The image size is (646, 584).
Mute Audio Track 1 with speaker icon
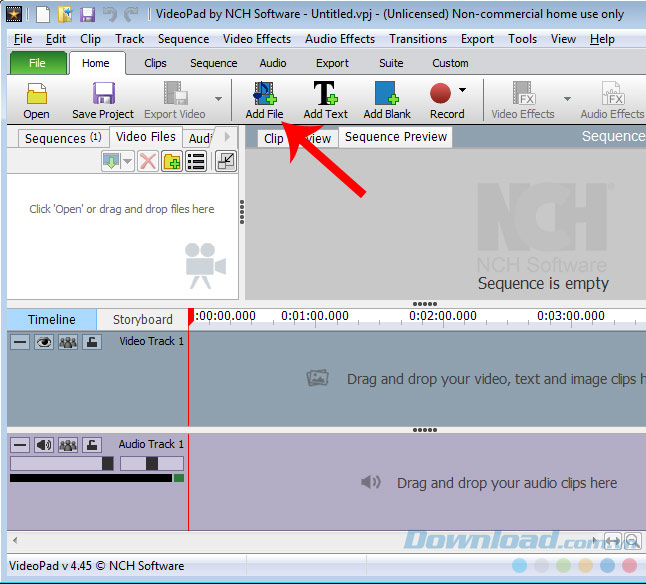click(x=44, y=445)
